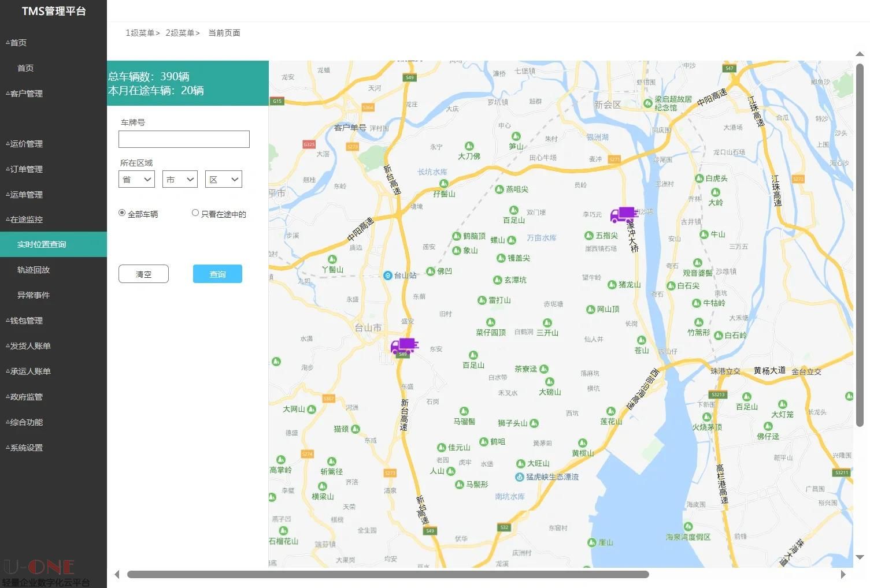Viewport: 870px width, 588px height.
Task: Click the green mountain icon for 佳元山
Action: tap(441, 448)
